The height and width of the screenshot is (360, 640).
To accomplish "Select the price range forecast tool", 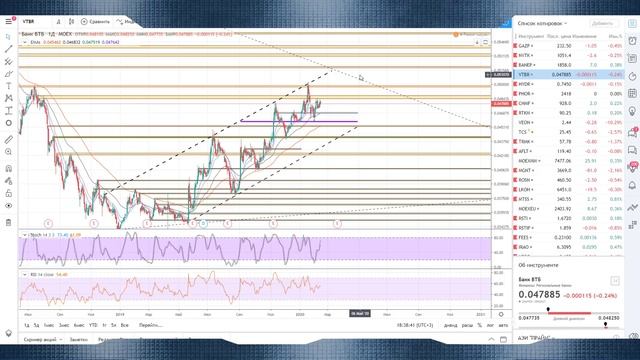I will (9, 111).
